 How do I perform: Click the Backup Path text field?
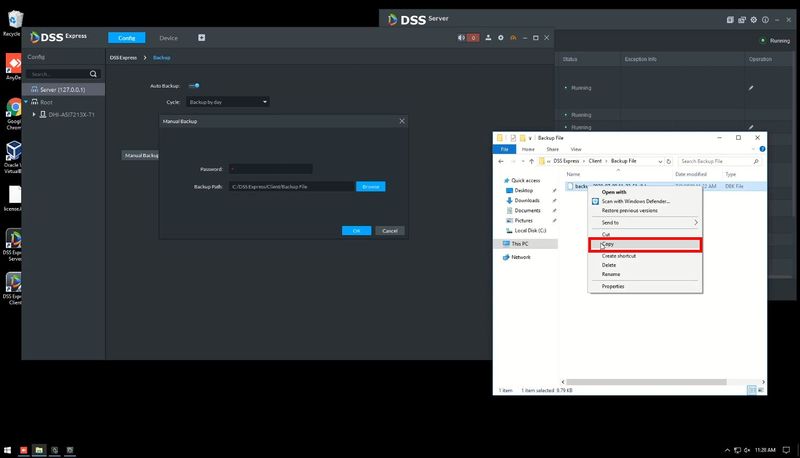point(292,187)
